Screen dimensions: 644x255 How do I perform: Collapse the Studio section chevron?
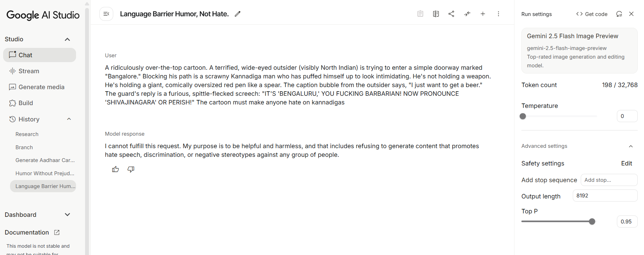click(x=67, y=39)
